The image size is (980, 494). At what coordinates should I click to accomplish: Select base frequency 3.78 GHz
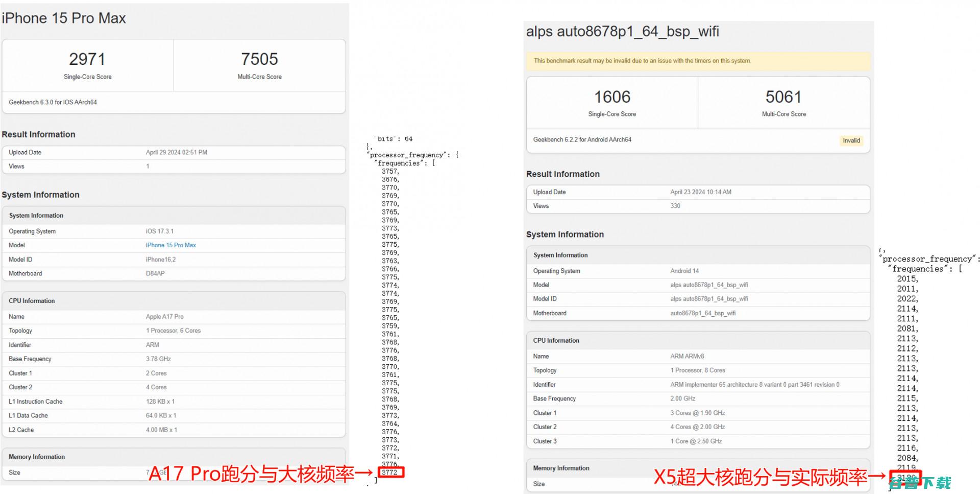158,359
